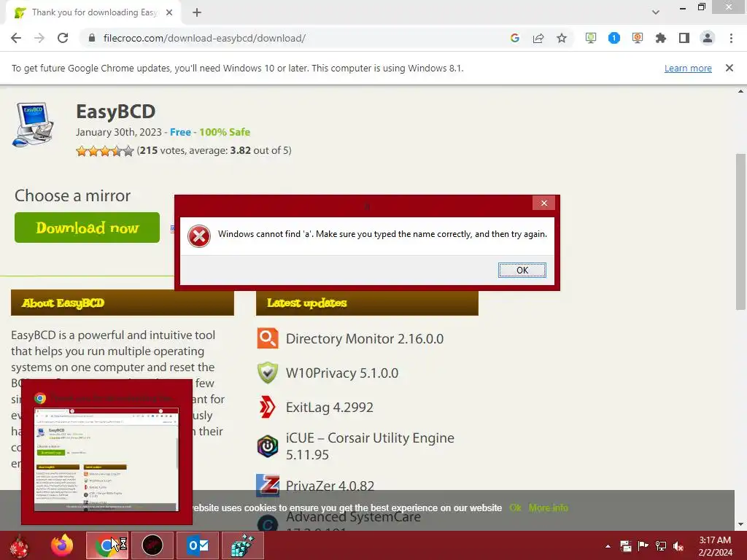Click the iCUE colorful power icon
Image resolution: width=747 pixels, height=560 pixels.
268,446
